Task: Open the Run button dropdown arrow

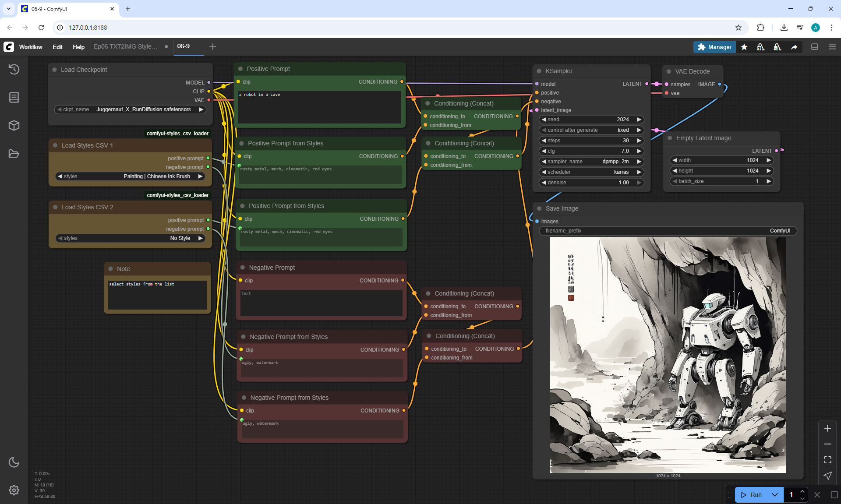Action: pos(775,495)
